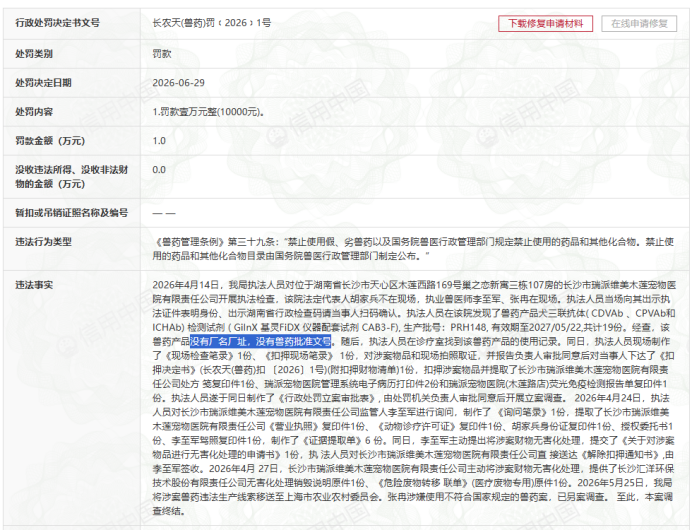Click the 处罚类别 row label

34,54
